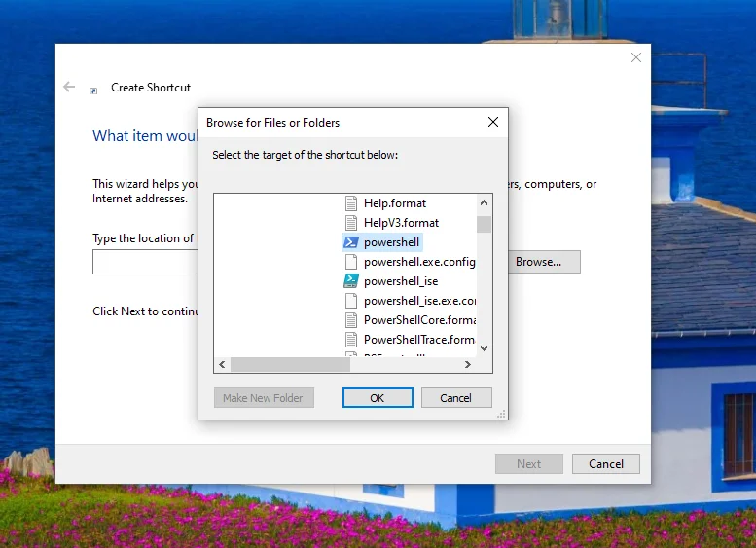Click the Browse... button in the wizard
Image resolution: width=756 pixels, height=548 pixels.
(538, 262)
